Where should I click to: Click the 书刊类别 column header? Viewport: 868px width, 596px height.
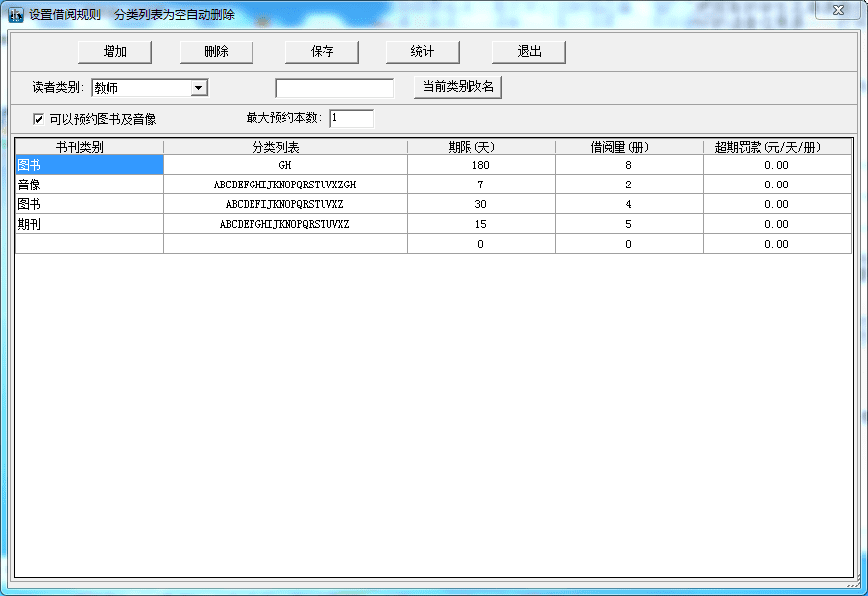[89, 147]
